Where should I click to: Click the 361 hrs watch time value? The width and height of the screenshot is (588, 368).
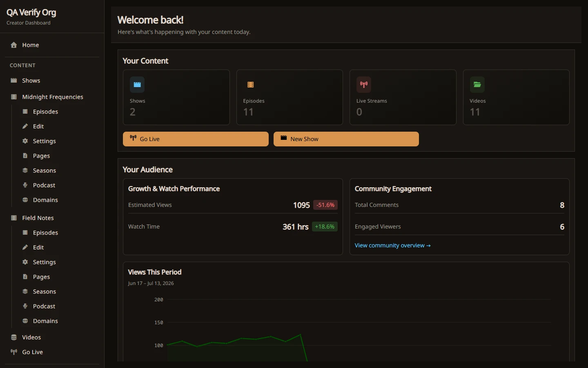point(296,227)
